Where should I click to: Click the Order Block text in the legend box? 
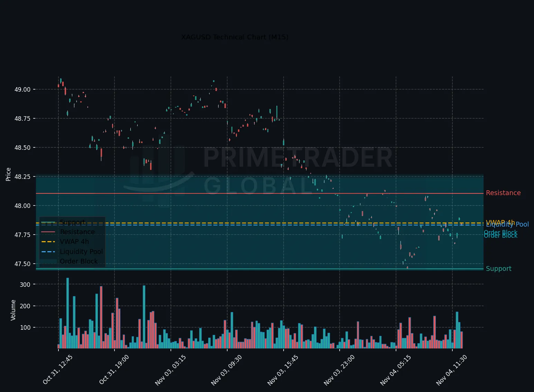pyautogui.click(x=79, y=261)
